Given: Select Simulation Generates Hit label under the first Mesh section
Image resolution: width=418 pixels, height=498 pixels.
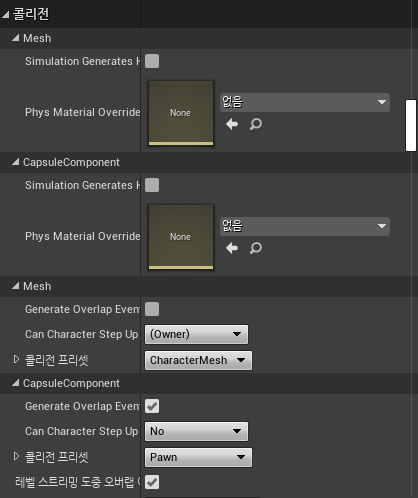Looking at the screenshot, I should (x=82, y=61).
